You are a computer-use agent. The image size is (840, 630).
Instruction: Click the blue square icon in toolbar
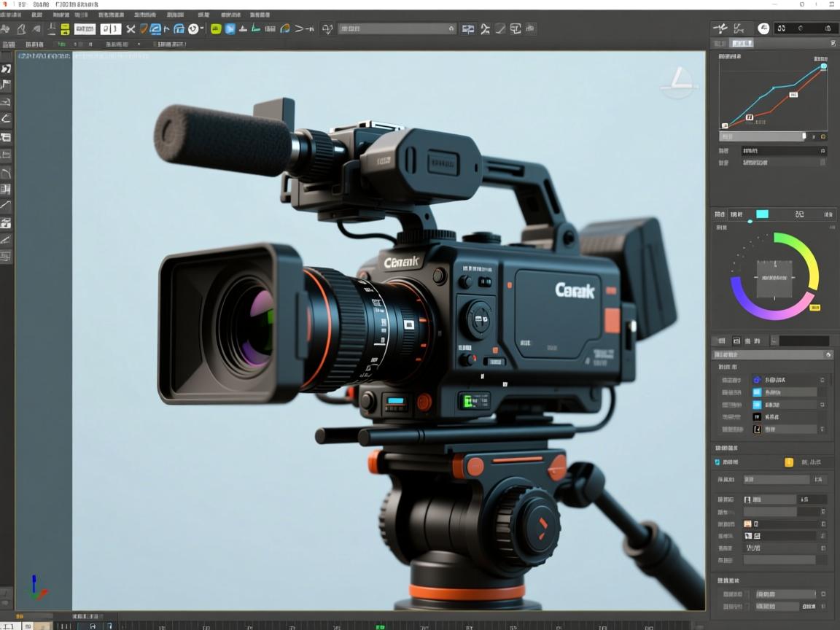(x=230, y=29)
